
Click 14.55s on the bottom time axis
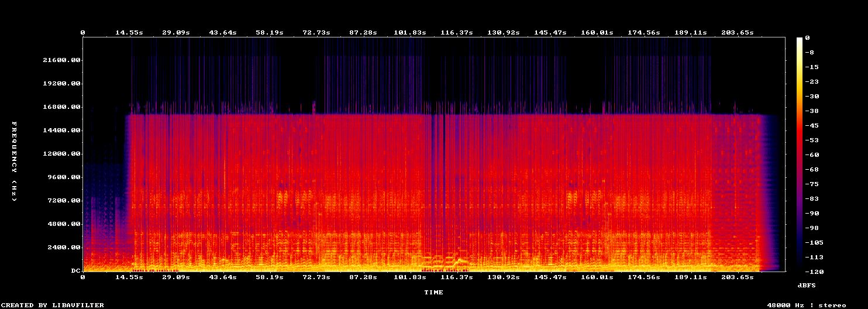(129, 277)
